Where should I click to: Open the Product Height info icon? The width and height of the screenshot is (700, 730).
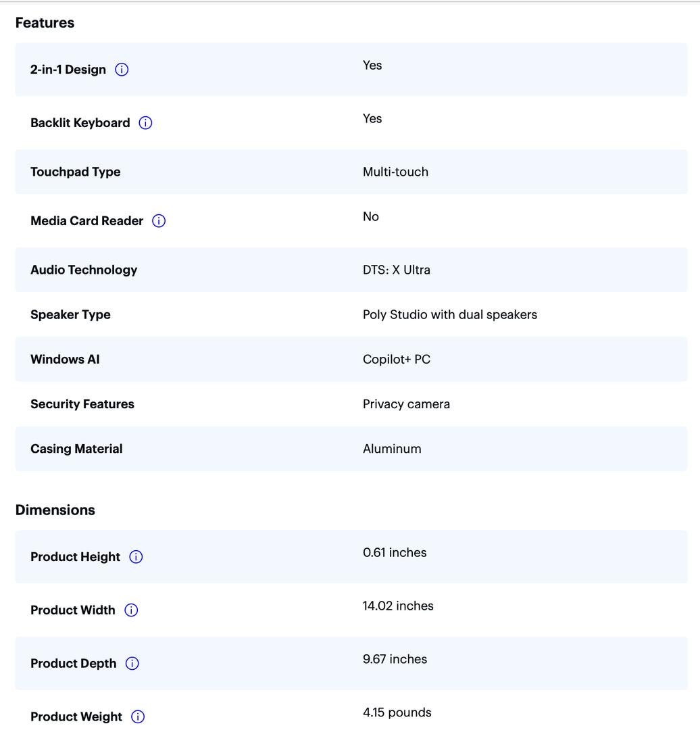(x=136, y=557)
